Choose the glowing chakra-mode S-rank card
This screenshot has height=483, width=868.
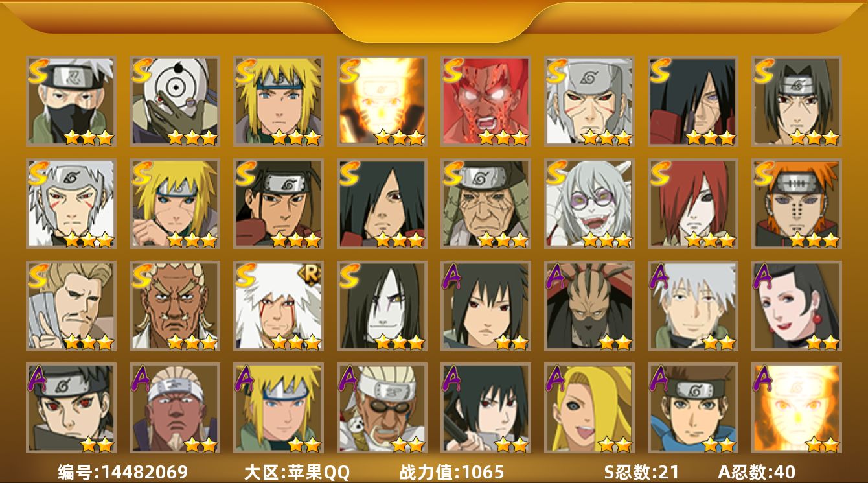(382, 101)
